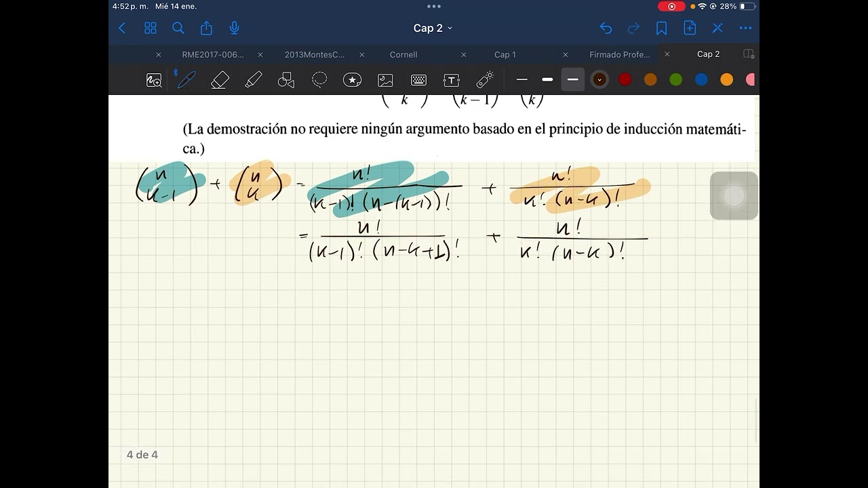Go back with the left chevron

click(122, 28)
